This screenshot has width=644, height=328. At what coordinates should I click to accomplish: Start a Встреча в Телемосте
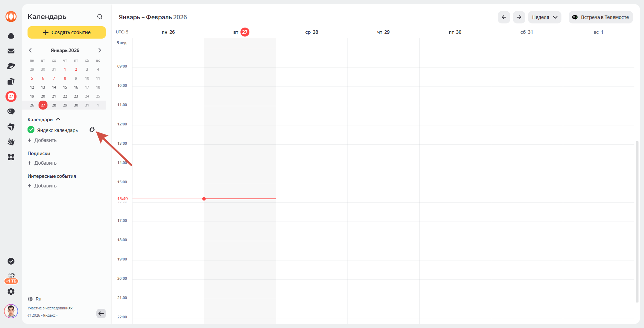click(600, 17)
